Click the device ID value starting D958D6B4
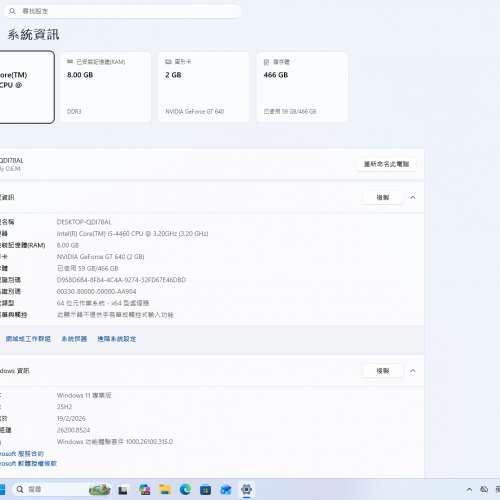Screen dimensions: 500x500 [121, 280]
